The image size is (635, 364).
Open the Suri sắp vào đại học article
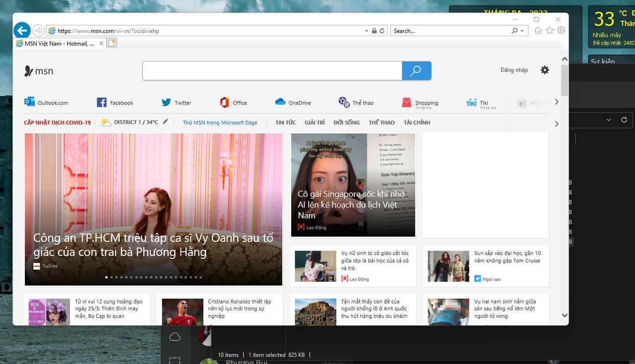pyautogui.click(x=486, y=266)
